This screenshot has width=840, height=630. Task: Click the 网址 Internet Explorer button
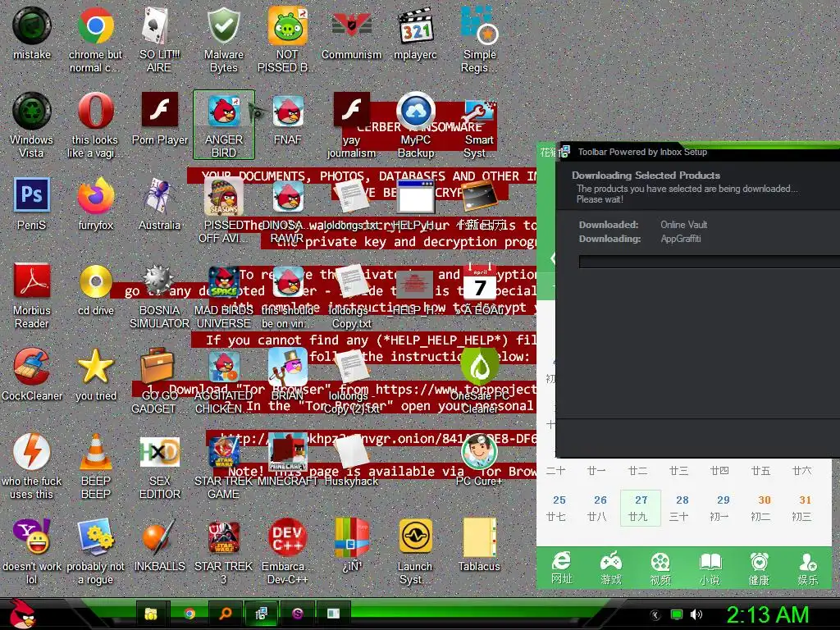pos(561,568)
